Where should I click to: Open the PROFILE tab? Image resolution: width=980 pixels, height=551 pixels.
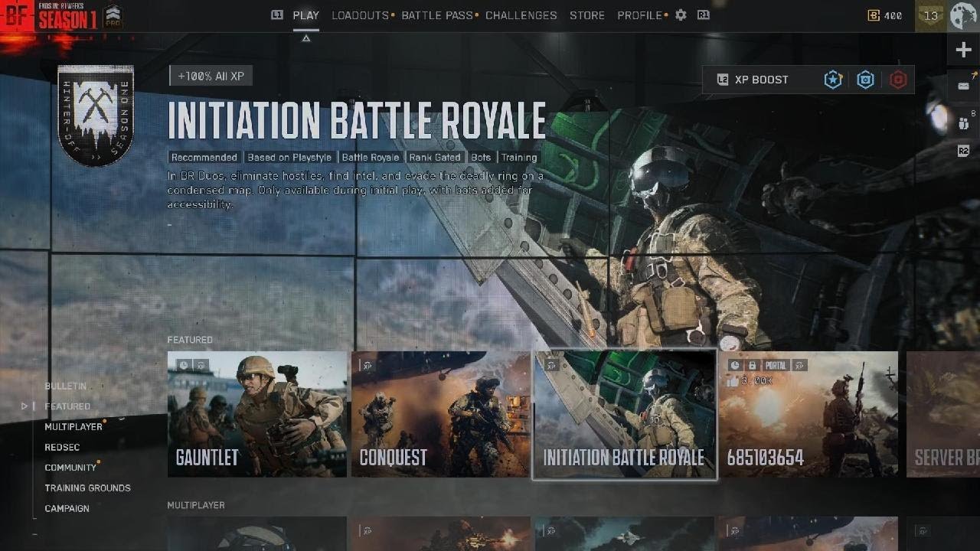(x=640, y=15)
